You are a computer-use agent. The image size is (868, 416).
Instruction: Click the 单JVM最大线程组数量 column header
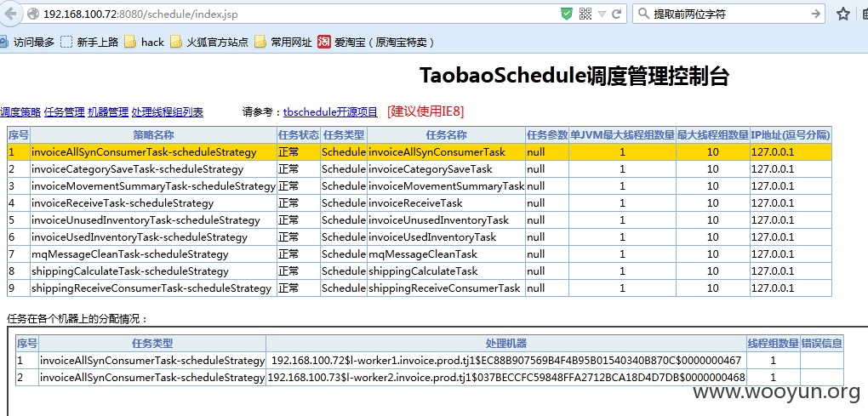click(x=622, y=134)
